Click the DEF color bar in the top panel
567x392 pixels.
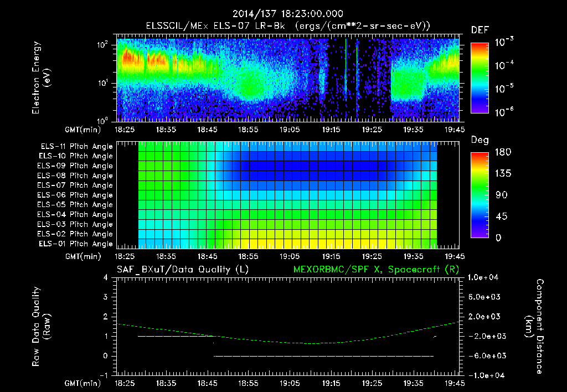[480, 78]
